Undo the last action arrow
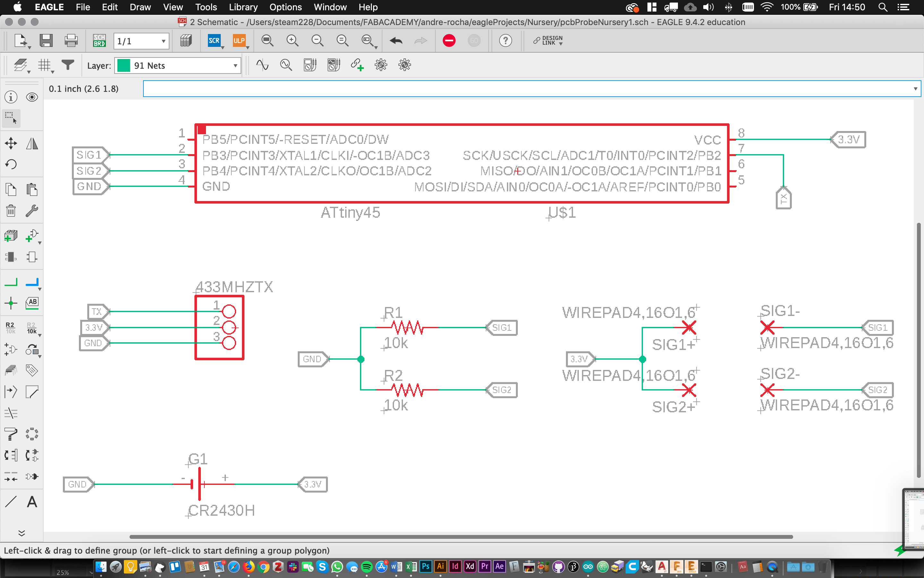The height and width of the screenshot is (578, 924). [396, 40]
